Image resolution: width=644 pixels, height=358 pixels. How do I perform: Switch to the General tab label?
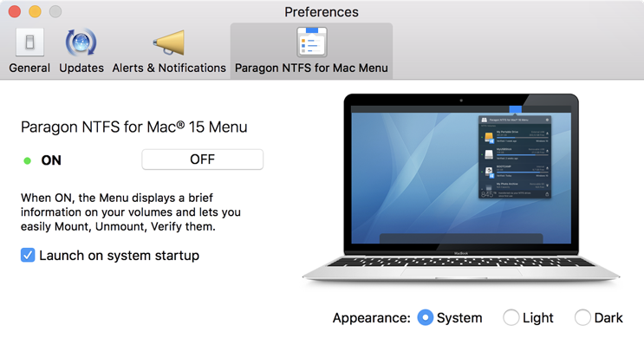(29, 68)
